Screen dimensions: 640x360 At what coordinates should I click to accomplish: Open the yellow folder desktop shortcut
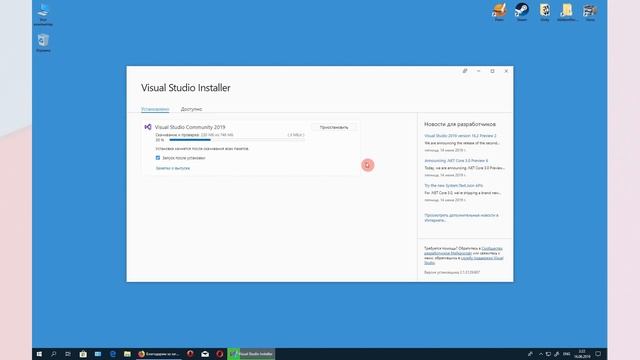pos(567,11)
